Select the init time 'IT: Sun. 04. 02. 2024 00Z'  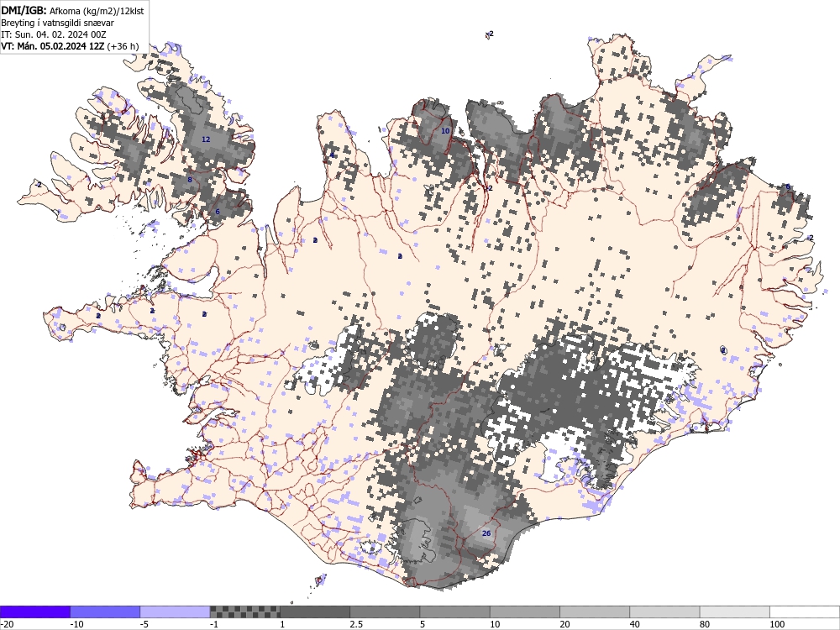pyautogui.click(x=54, y=34)
